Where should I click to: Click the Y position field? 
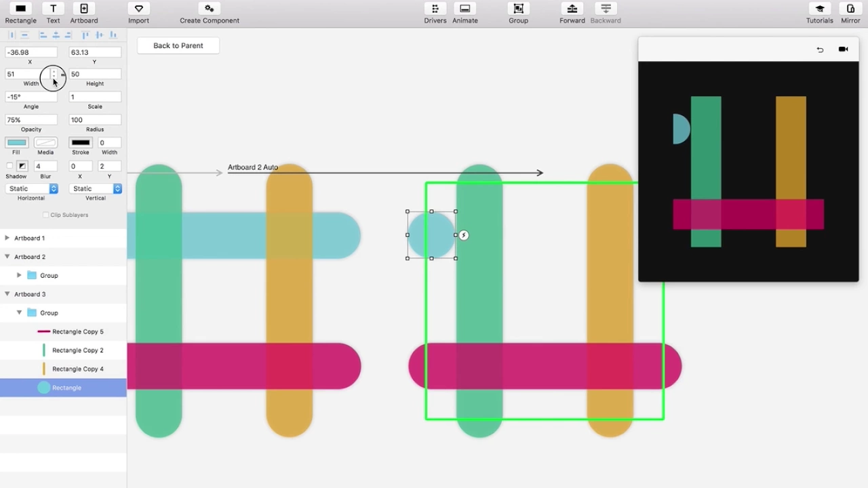click(x=95, y=52)
